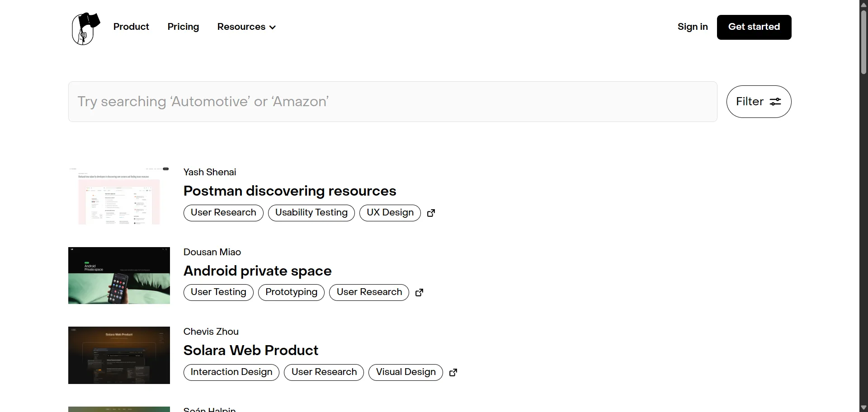Screen dimensions: 868x412
Task: Click the flag logo in the header
Action: pos(85,28)
